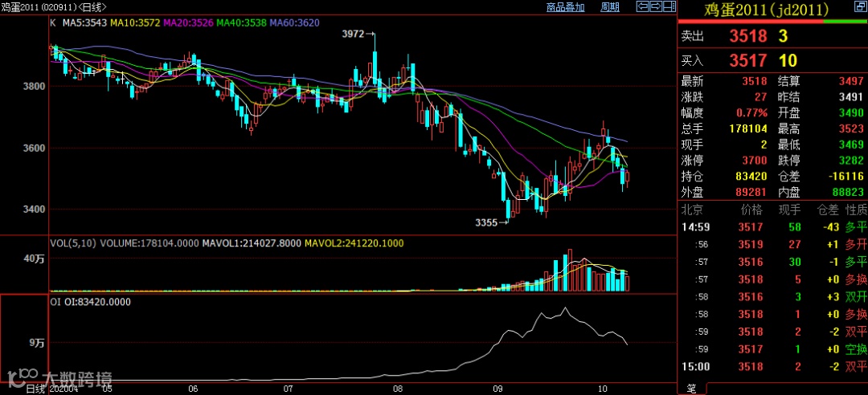Click the 9万 open interest axis label
Screen dimensions: 868x395
coord(38,343)
